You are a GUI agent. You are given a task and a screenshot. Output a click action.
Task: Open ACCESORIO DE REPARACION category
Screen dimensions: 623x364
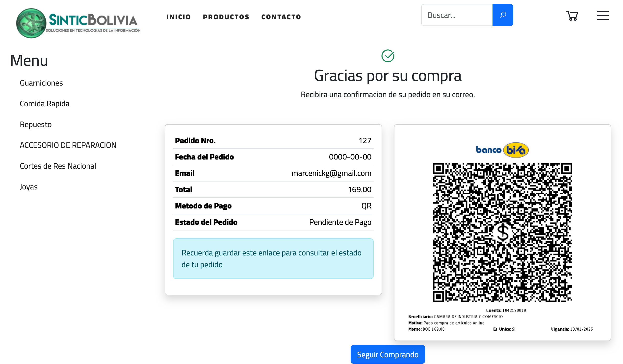(x=68, y=145)
